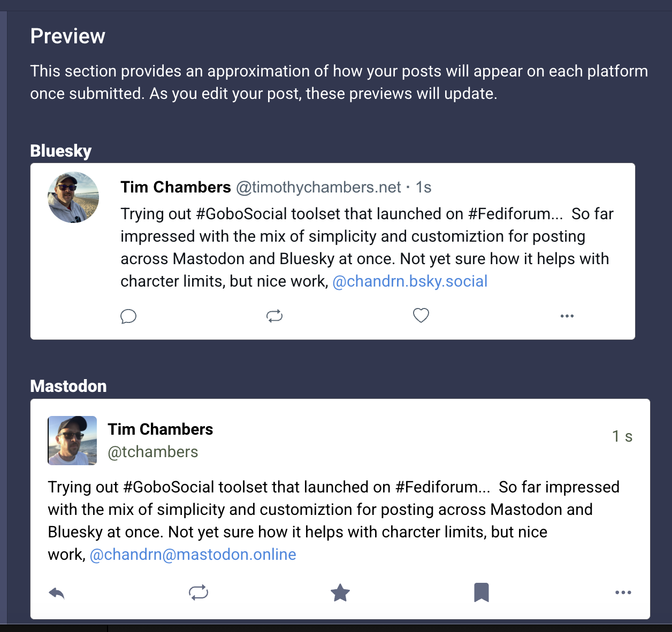The height and width of the screenshot is (632, 672).
Task: Click the Mastodon reply arrow icon
Action: (57, 593)
